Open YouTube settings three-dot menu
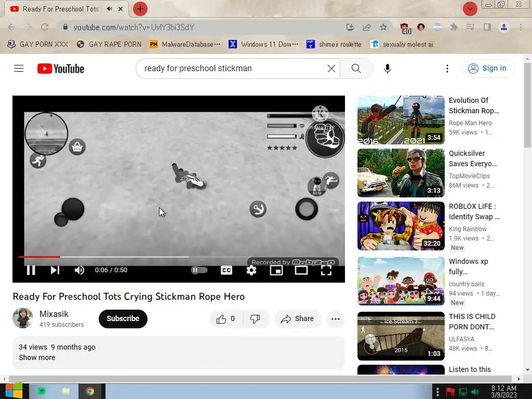Image resolution: width=532 pixels, height=399 pixels. pos(447,69)
